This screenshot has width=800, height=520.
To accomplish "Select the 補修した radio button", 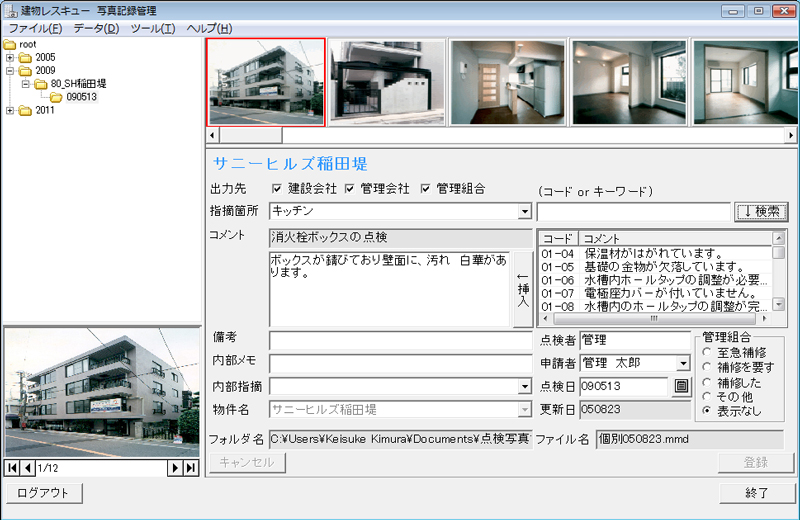I will coord(706,382).
